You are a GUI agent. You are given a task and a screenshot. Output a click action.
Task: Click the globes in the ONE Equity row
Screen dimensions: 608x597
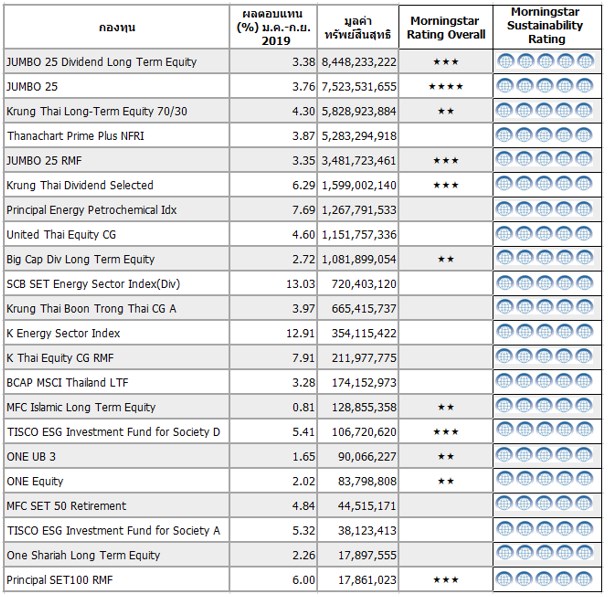tap(545, 481)
